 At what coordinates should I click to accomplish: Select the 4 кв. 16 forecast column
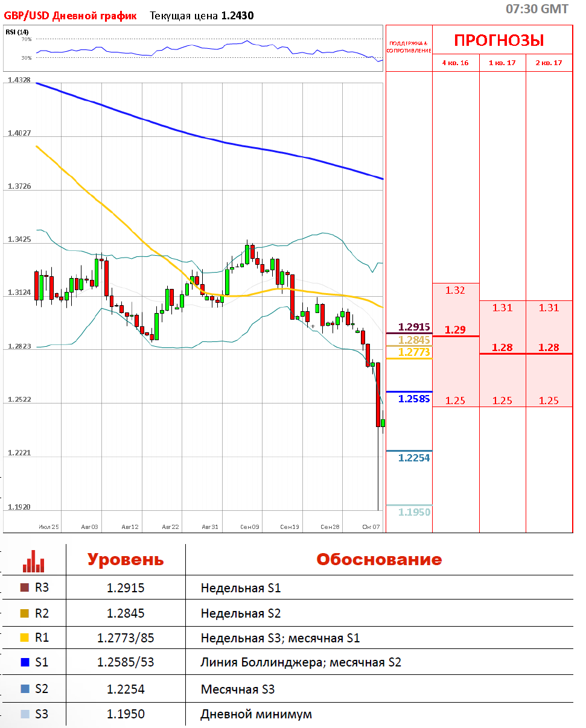coord(455,63)
